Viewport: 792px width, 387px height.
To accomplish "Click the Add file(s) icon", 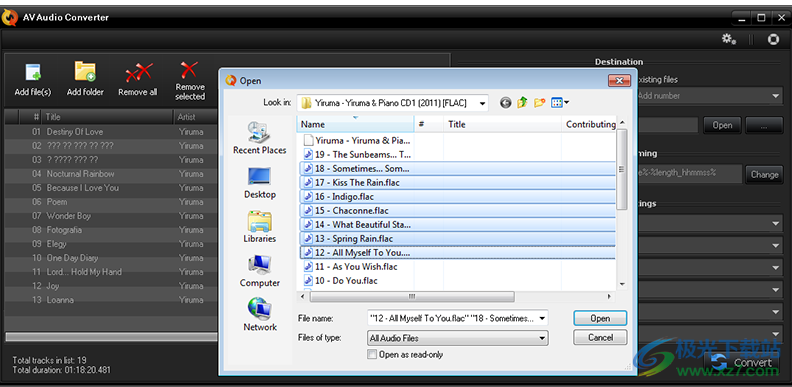I will [33, 72].
